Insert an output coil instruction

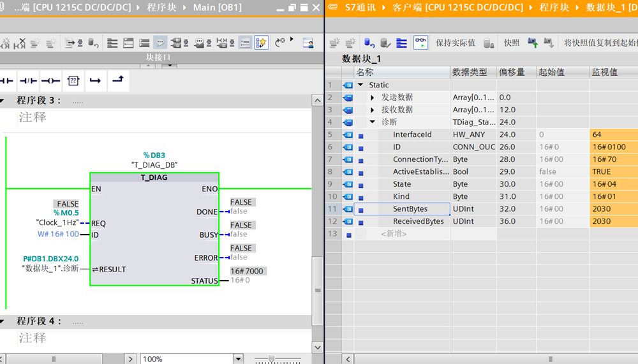[50, 81]
